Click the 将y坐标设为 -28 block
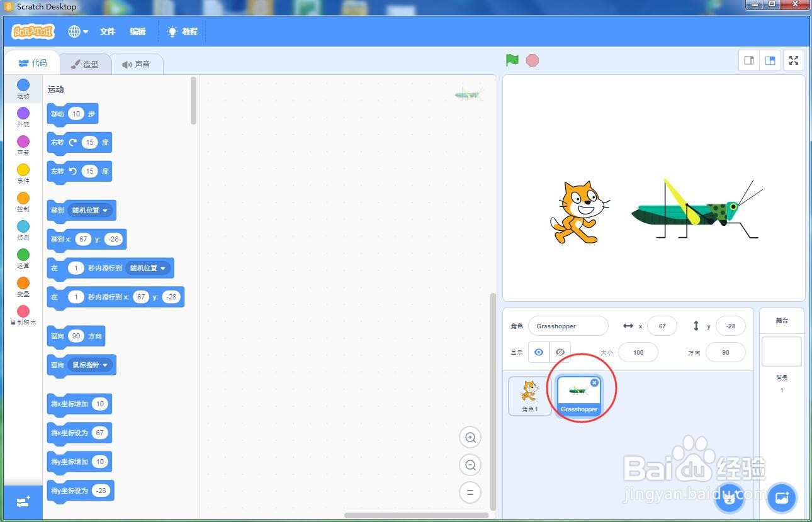The height and width of the screenshot is (522, 812). (81, 491)
